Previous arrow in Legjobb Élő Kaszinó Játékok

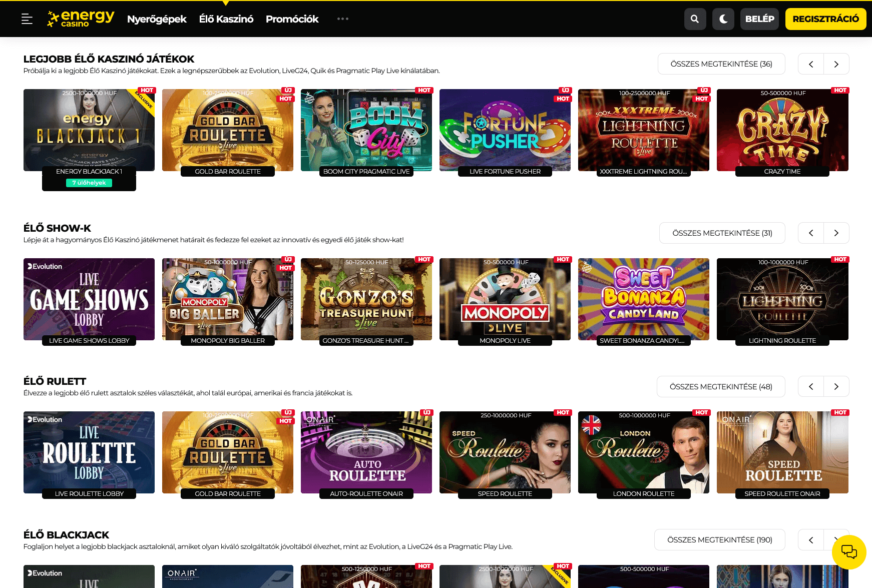click(x=811, y=64)
